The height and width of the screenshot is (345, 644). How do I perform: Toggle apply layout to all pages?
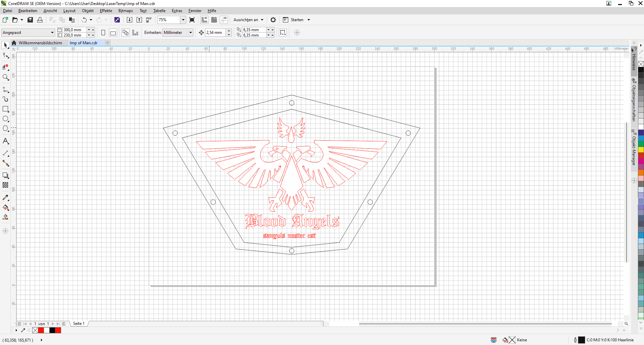[x=126, y=33]
